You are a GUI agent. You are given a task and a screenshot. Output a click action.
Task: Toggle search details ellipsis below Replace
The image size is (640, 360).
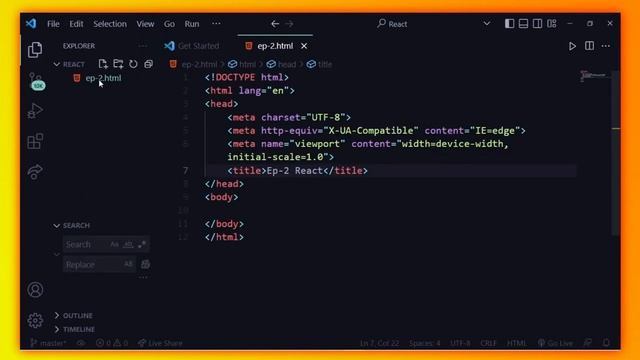click(x=143, y=277)
